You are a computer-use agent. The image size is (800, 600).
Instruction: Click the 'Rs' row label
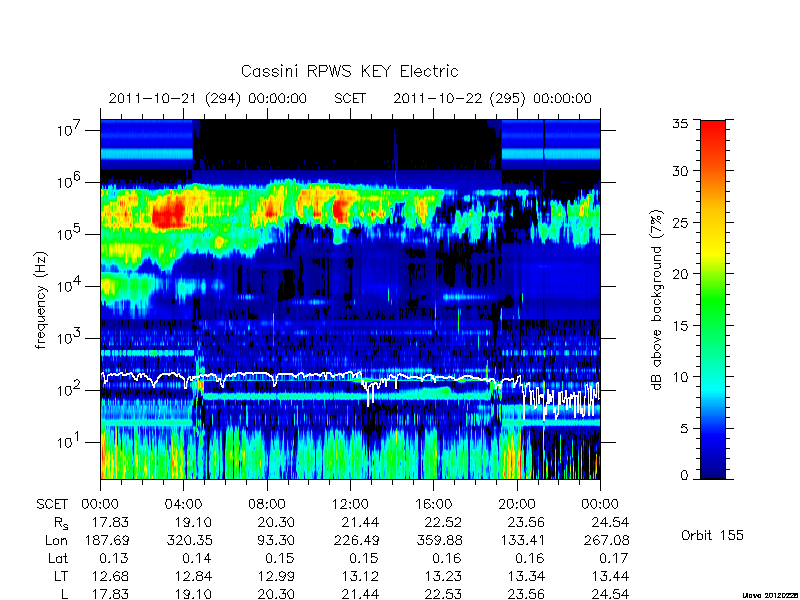click(61, 523)
